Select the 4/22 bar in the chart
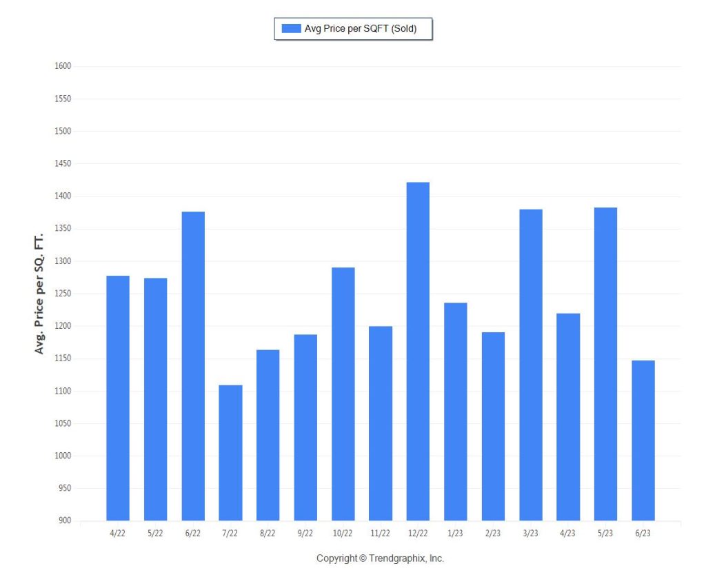 click(x=118, y=398)
